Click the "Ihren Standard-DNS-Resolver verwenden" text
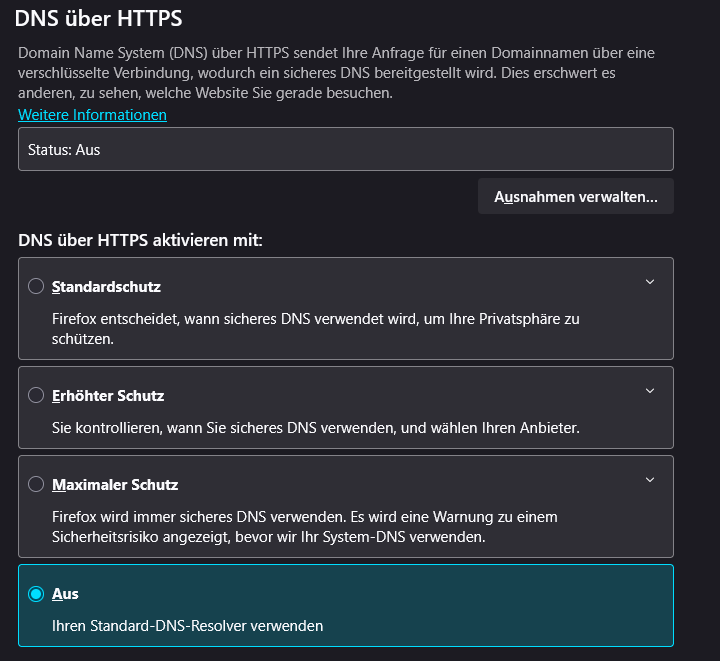This screenshot has height=661, width=720. [x=187, y=626]
